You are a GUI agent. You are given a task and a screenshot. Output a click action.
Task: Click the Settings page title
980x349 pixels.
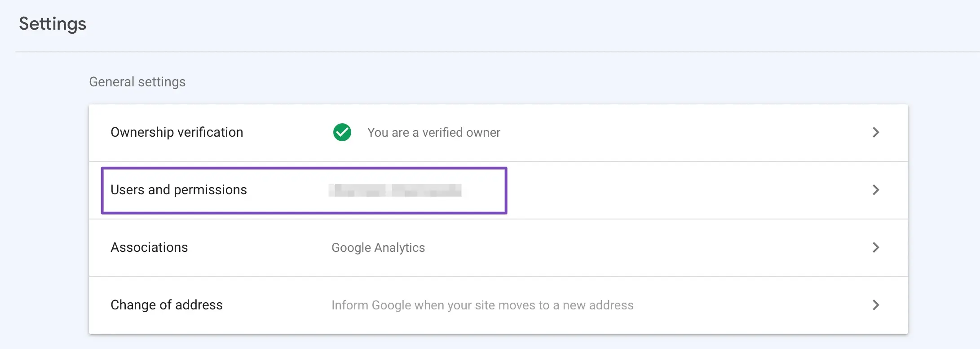point(53,24)
